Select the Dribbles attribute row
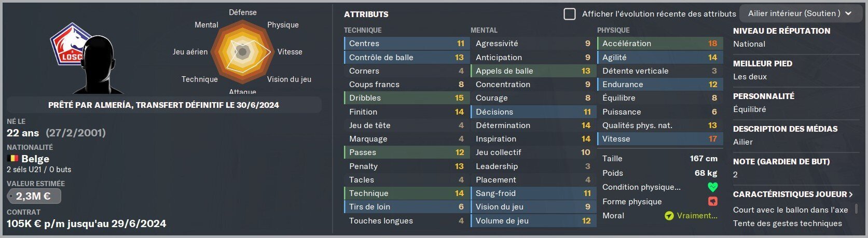868x238 pixels. click(x=406, y=98)
